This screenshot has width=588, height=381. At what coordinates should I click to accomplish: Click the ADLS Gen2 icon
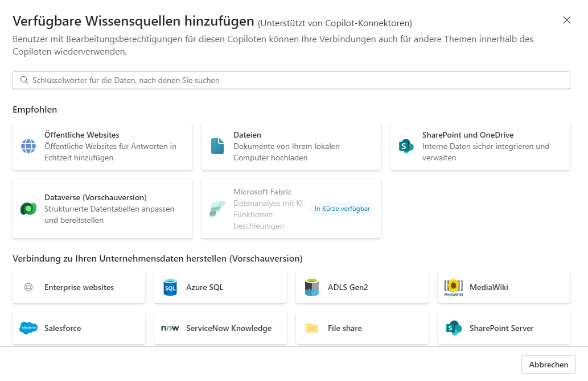pyautogui.click(x=311, y=288)
